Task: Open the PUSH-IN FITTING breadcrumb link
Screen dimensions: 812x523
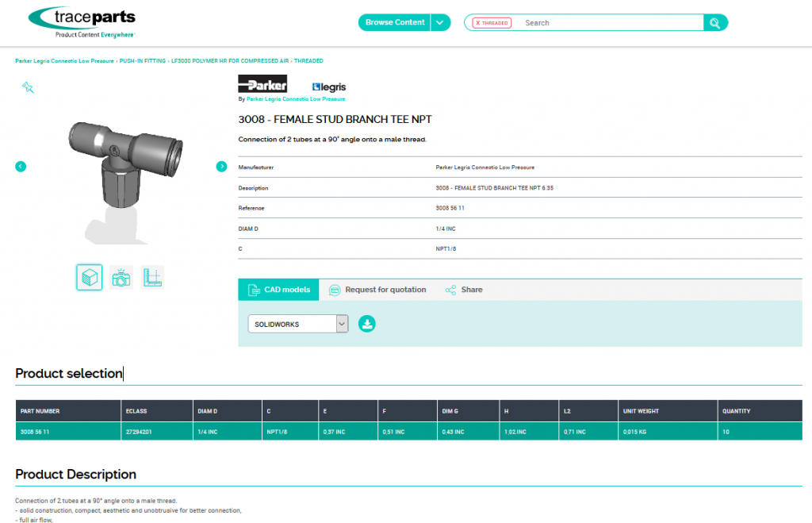Action: (143, 61)
